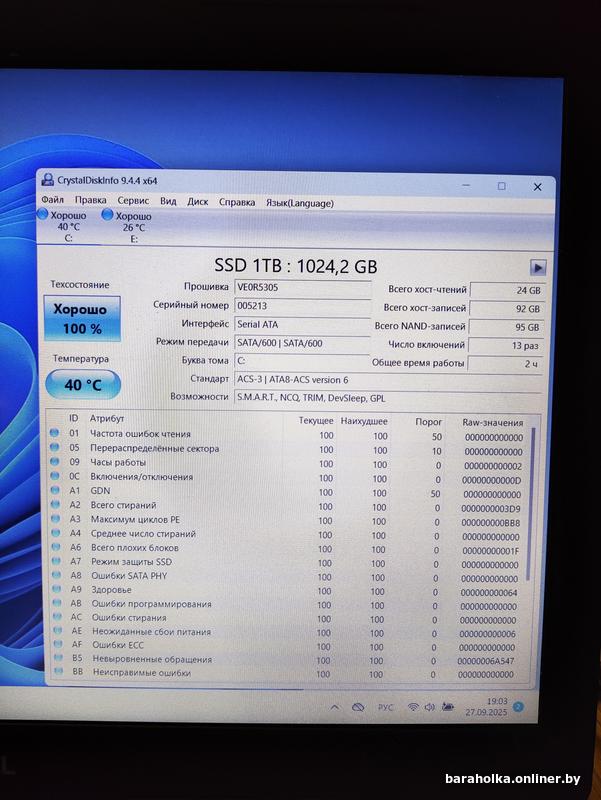Click status dot for Среднее число стираний

coord(56,533)
